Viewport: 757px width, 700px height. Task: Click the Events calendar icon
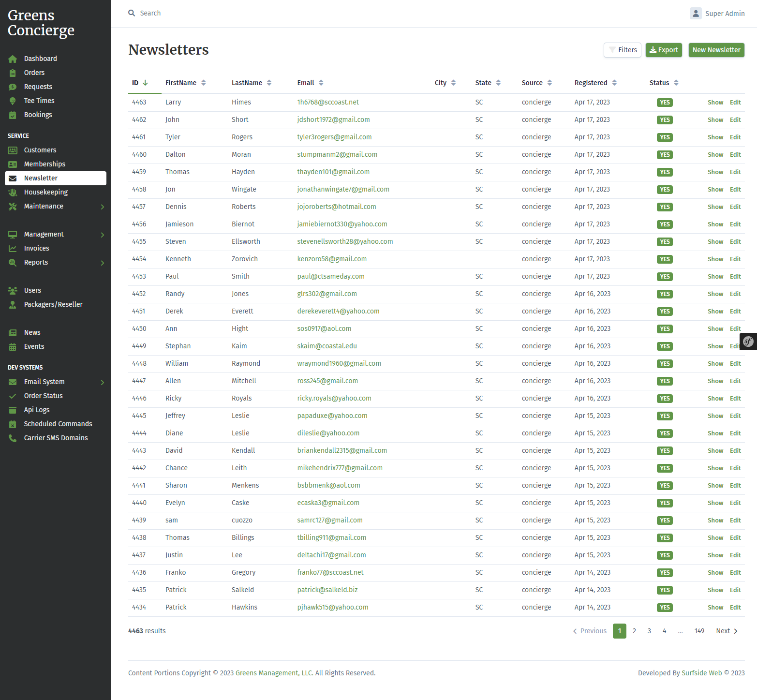pyautogui.click(x=13, y=347)
